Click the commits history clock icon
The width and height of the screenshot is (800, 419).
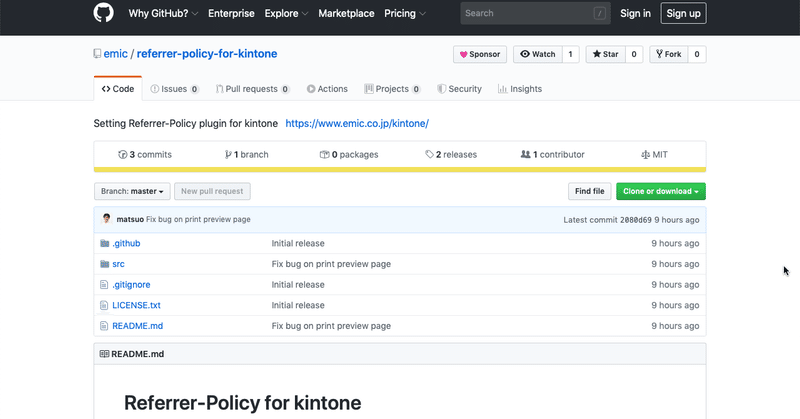[122, 154]
